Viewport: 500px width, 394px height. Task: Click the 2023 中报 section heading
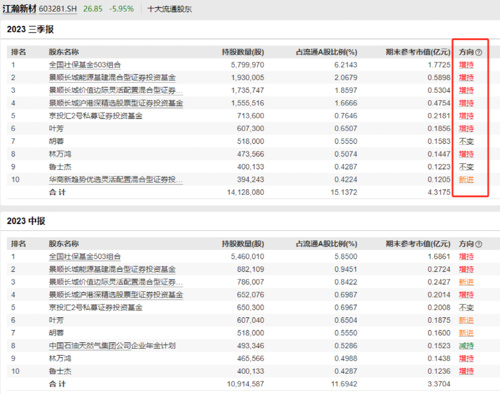pyautogui.click(x=26, y=221)
